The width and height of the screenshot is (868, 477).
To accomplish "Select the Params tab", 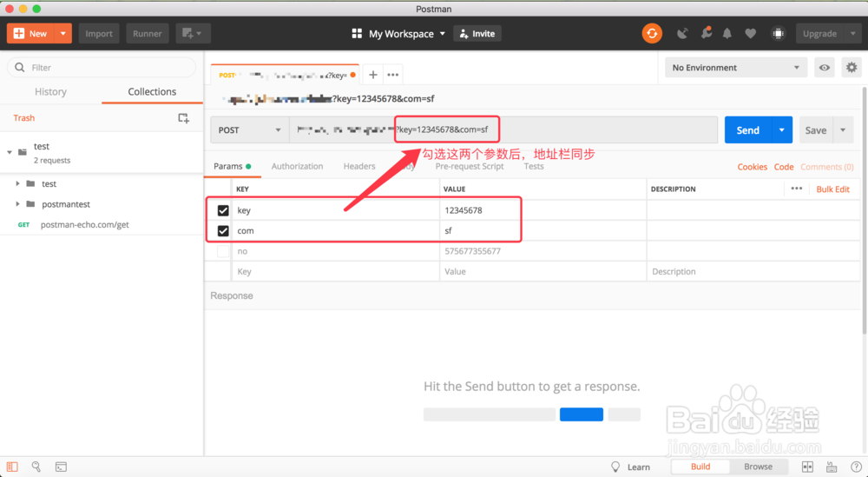I will click(x=233, y=166).
